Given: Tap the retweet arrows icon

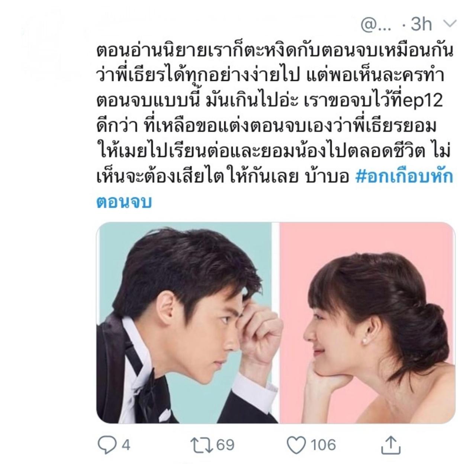Looking at the screenshot, I should pyautogui.click(x=201, y=445).
